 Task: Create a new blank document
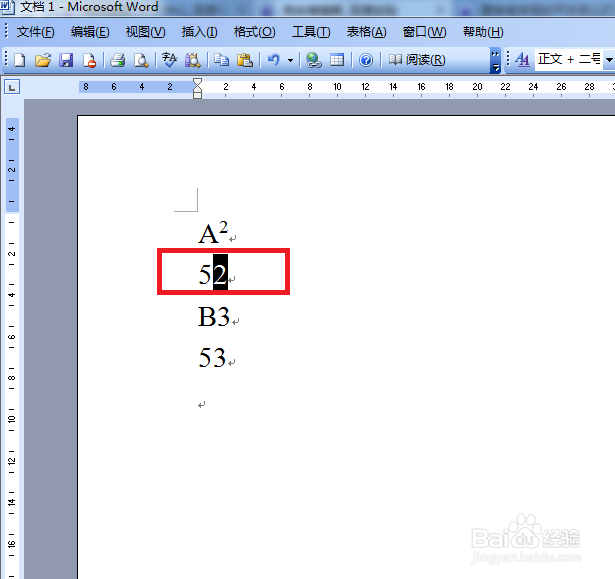tap(20, 60)
